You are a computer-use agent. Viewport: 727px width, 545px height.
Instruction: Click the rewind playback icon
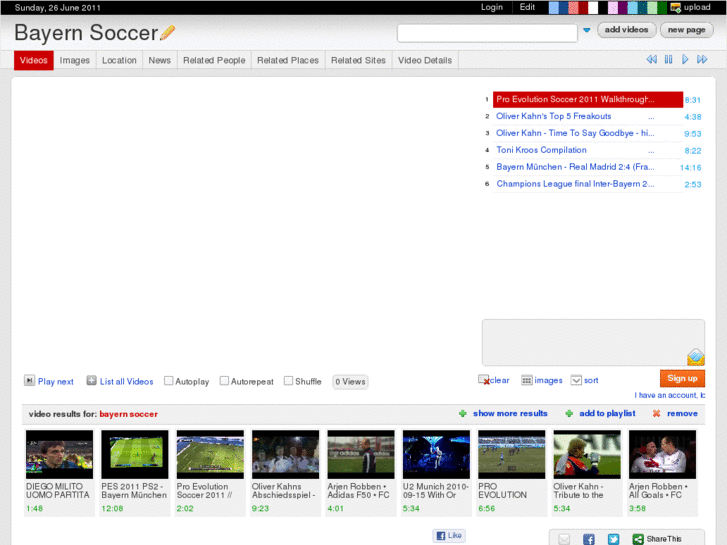(651, 59)
